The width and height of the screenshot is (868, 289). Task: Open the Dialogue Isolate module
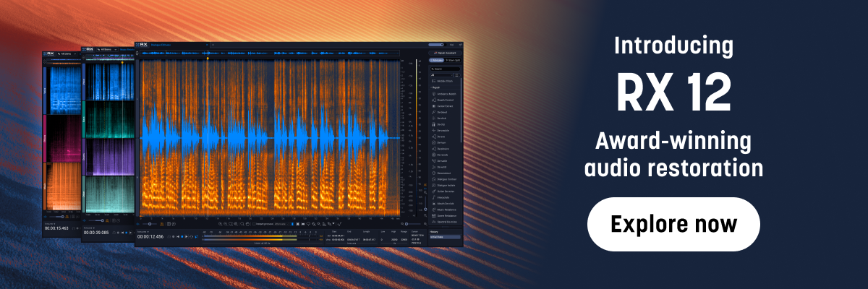443,185
